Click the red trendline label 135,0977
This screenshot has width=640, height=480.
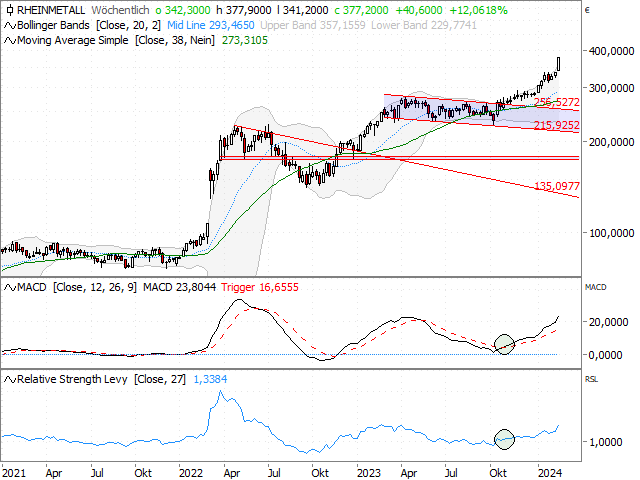click(x=557, y=186)
